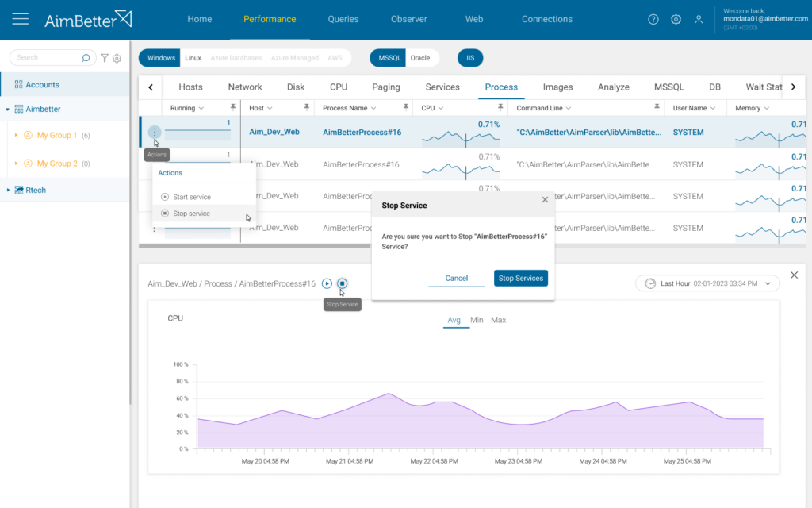Screen dimensions: 812x508
Task: Pin the CPU column
Action: coord(500,107)
